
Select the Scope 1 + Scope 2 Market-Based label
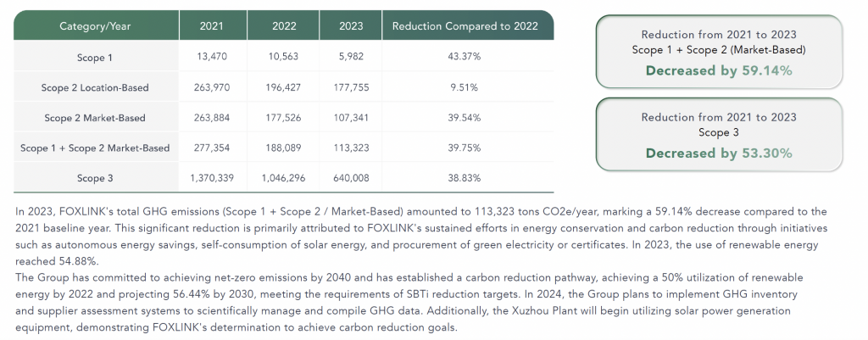(95, 148)
